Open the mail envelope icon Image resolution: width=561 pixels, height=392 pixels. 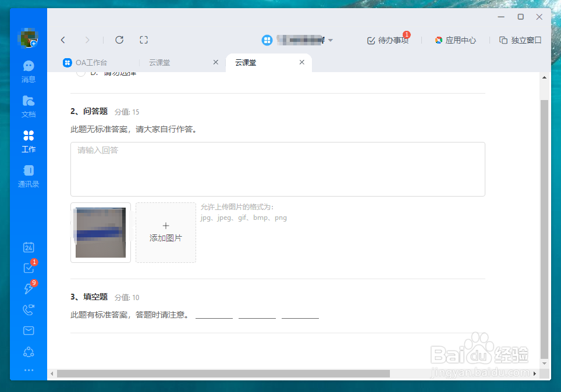pyautogui.click(x=28, y=330)
